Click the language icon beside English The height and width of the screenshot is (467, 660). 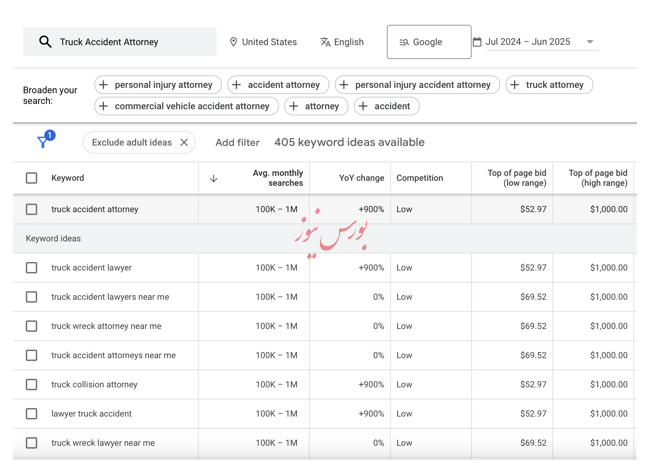(x=325, y=42)
